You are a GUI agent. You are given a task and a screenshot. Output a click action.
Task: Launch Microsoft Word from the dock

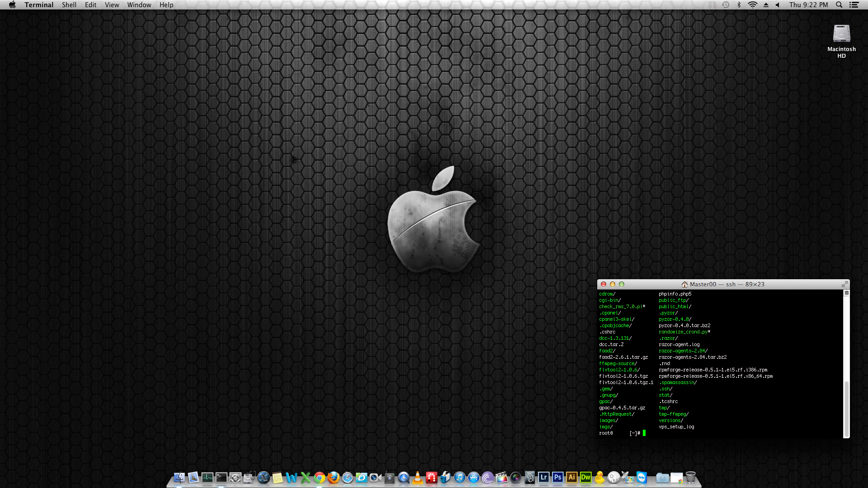(292, 478)
